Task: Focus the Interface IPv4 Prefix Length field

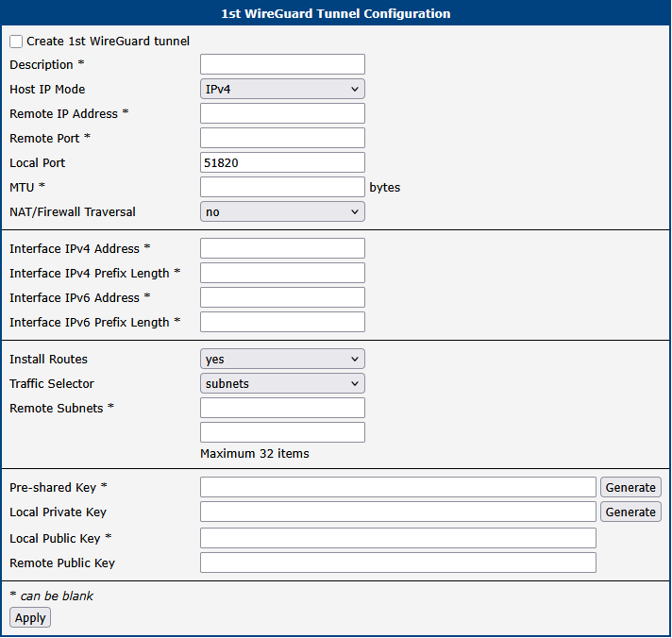Action: tap(282, 273)
